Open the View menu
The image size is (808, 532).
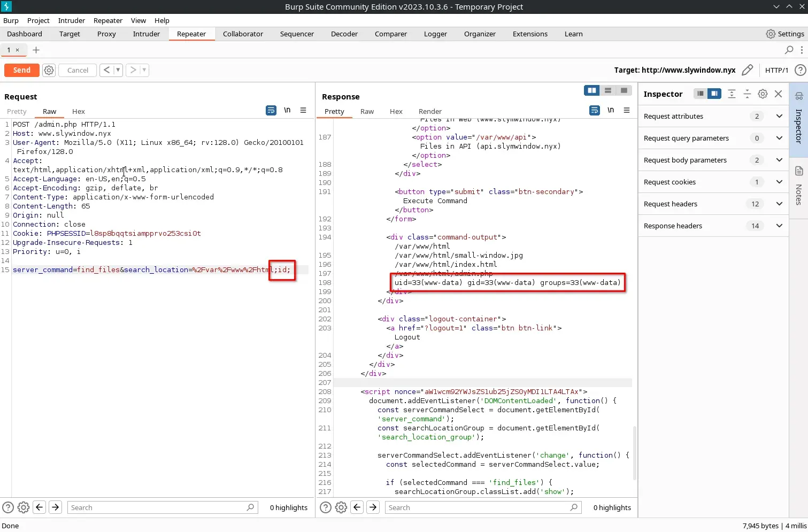(138, 20)
